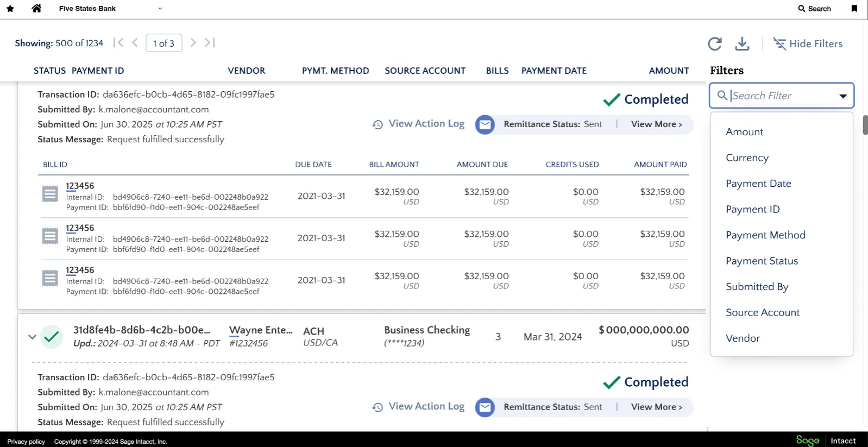Choose Payment Method filter

(765, 235)
